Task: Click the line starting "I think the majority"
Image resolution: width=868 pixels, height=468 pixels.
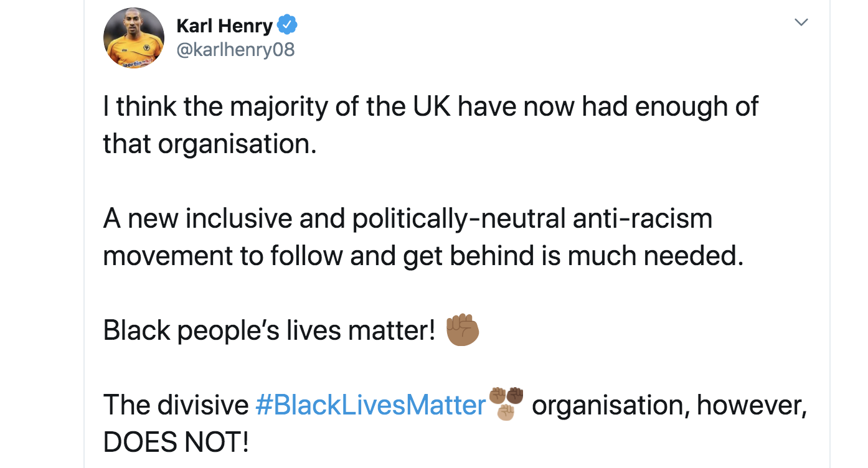Action: click(430, 106)
